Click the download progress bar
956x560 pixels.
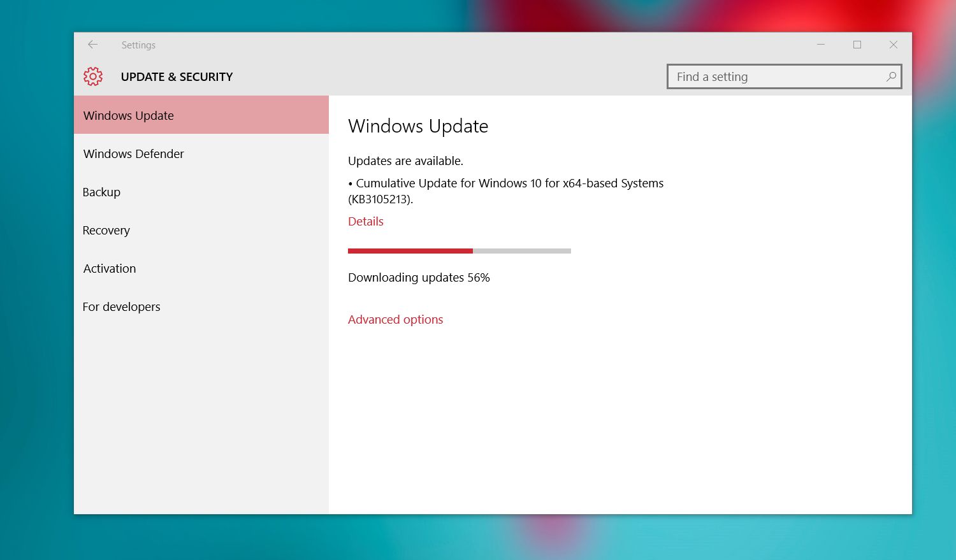[460, 251]
